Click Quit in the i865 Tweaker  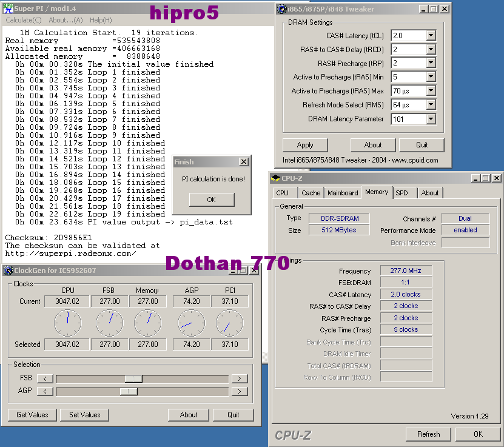click(x=422, y=145)
